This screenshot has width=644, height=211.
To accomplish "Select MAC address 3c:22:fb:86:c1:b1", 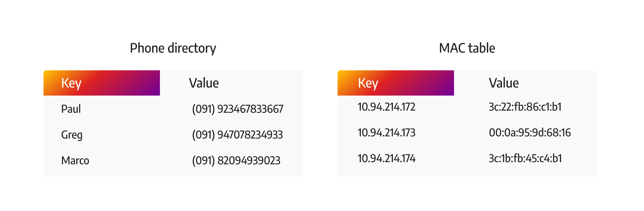I will click(525, 107).
